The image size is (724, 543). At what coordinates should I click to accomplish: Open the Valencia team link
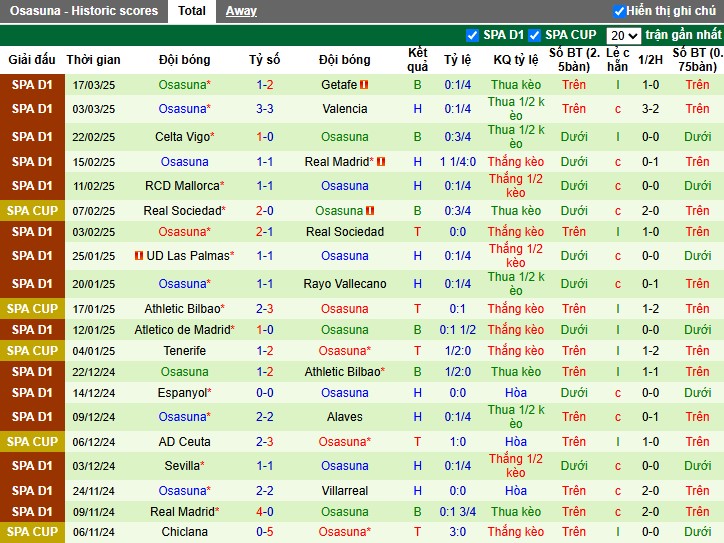point(345,109)
